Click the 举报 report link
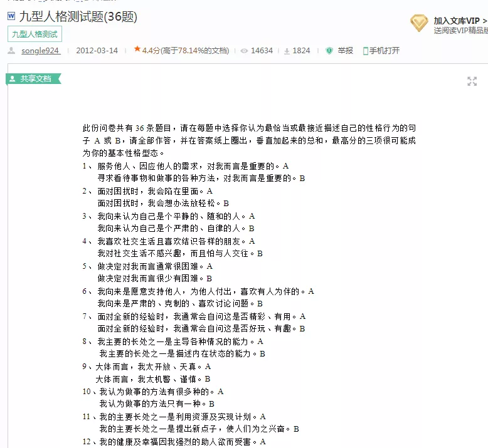The image size is (488, 448). [x=346, y=51]
